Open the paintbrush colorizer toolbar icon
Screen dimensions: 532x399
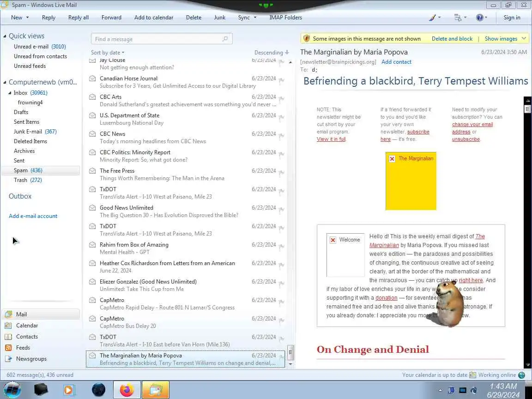point(432,18)
